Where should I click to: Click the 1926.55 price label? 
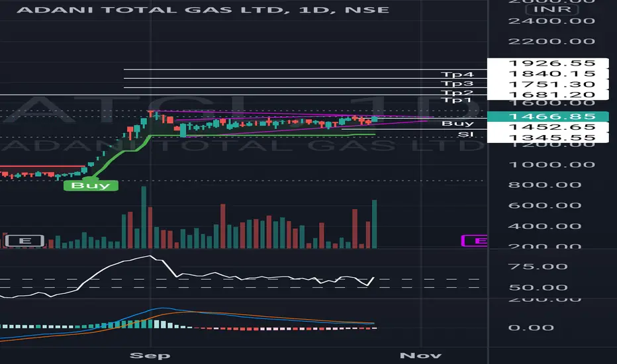click(547, 63)
